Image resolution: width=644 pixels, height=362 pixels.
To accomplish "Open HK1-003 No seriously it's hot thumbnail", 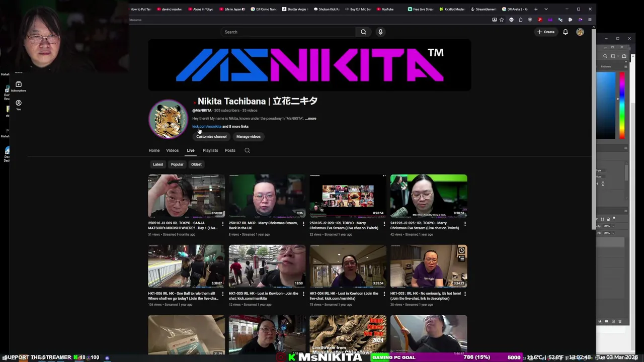I will coord(429,266).
